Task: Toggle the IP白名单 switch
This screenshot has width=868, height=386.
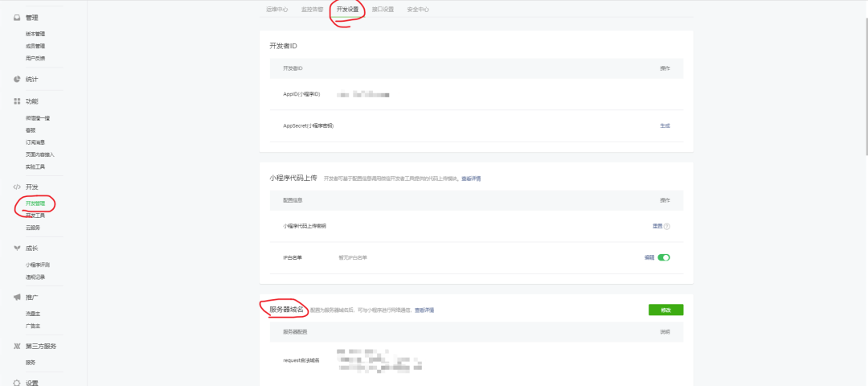Action: tap(664, 257)
